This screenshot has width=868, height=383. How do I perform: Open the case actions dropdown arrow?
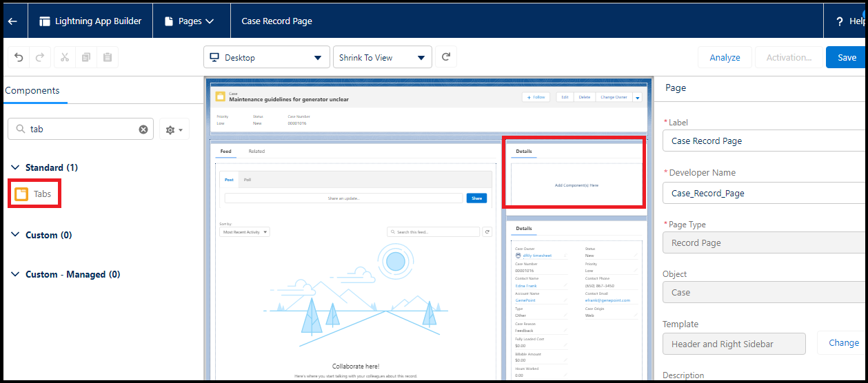[637, 97]
